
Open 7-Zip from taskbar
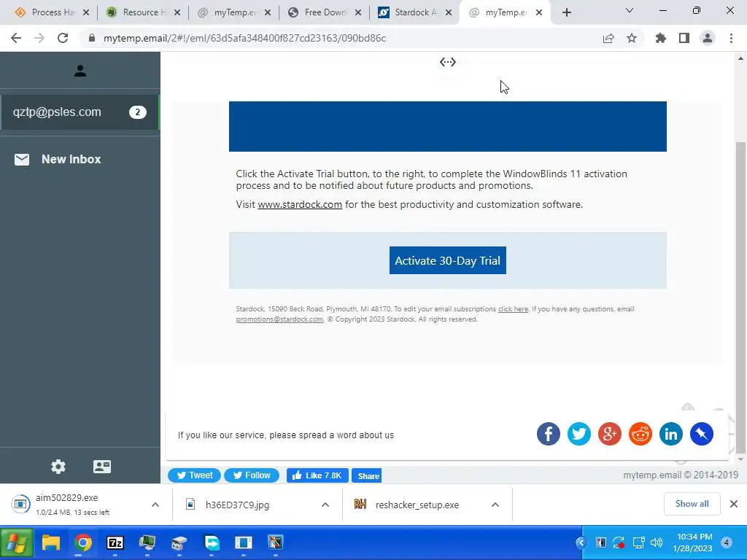115,542
